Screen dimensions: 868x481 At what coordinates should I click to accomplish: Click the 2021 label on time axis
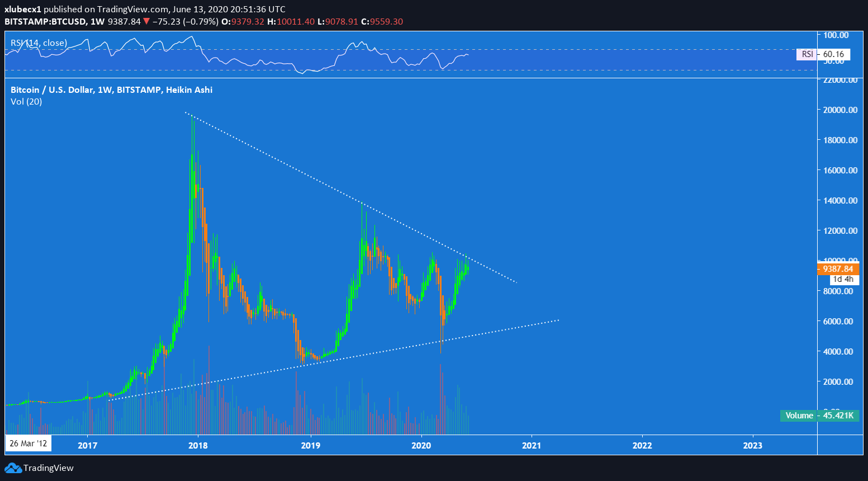click(x=531, y=445)
